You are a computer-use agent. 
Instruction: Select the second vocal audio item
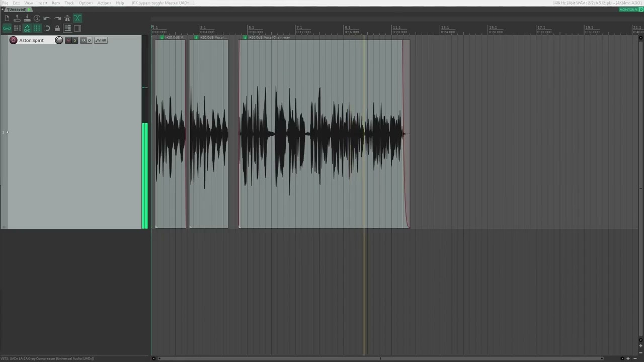(x=208, y=133)
